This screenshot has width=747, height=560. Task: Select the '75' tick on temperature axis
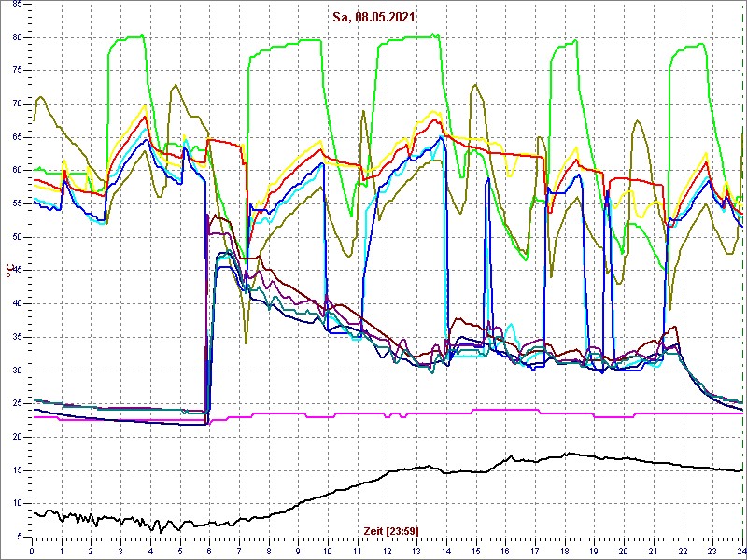coord(16,71)
